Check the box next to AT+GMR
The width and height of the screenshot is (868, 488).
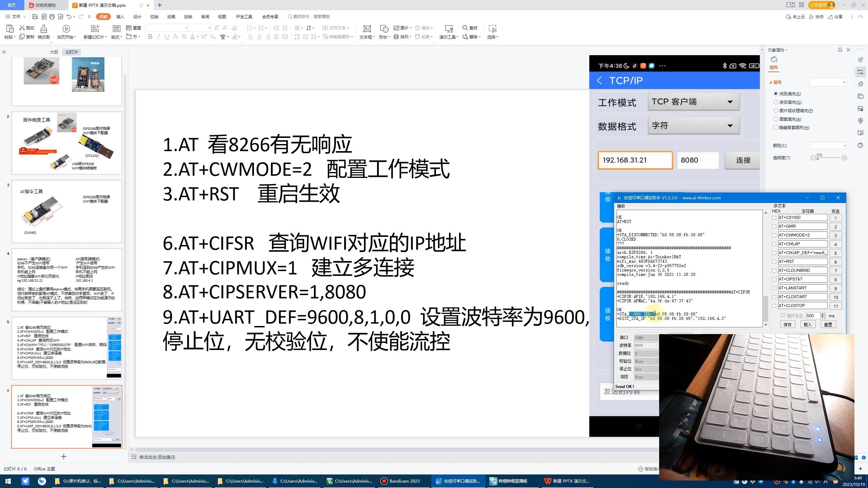774,226
